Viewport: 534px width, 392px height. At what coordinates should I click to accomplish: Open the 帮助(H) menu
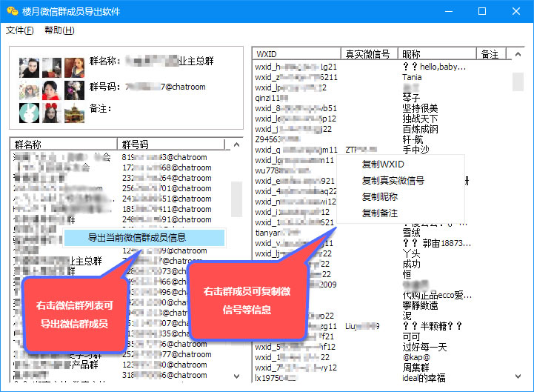(59, 30)
